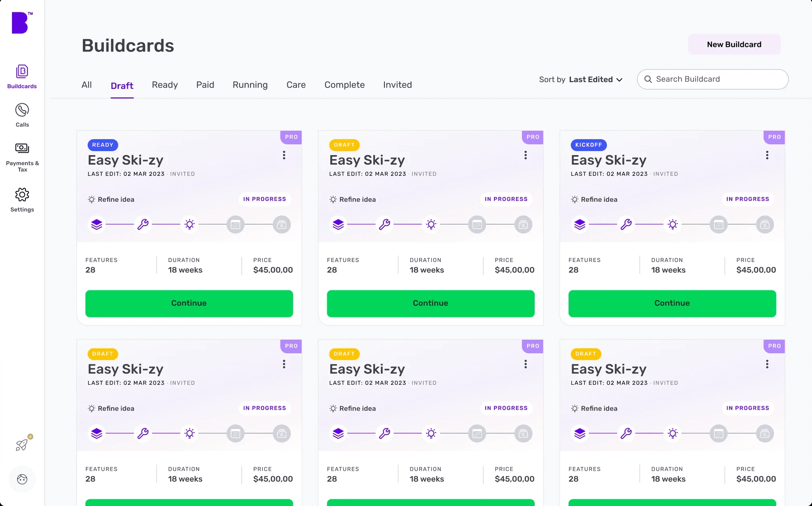Viewport: 812px width, 506px height.
Task: Switch to the Running tab
Action: pos(250,85)
